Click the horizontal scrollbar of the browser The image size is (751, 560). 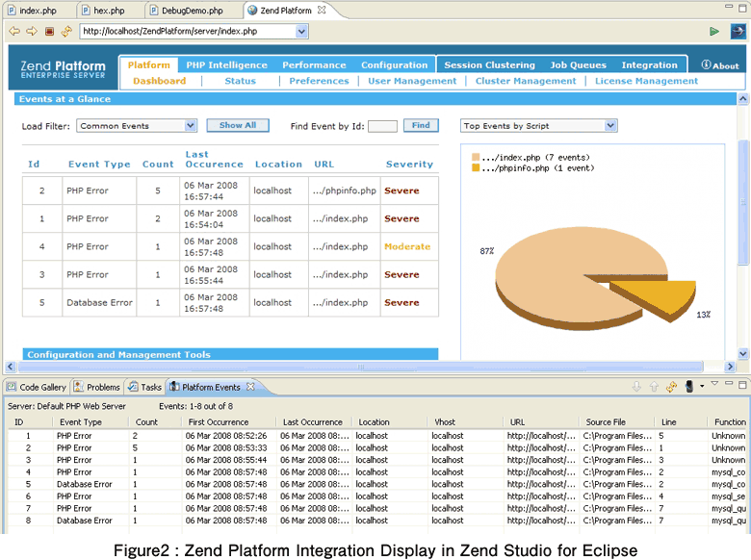[361, 368]
